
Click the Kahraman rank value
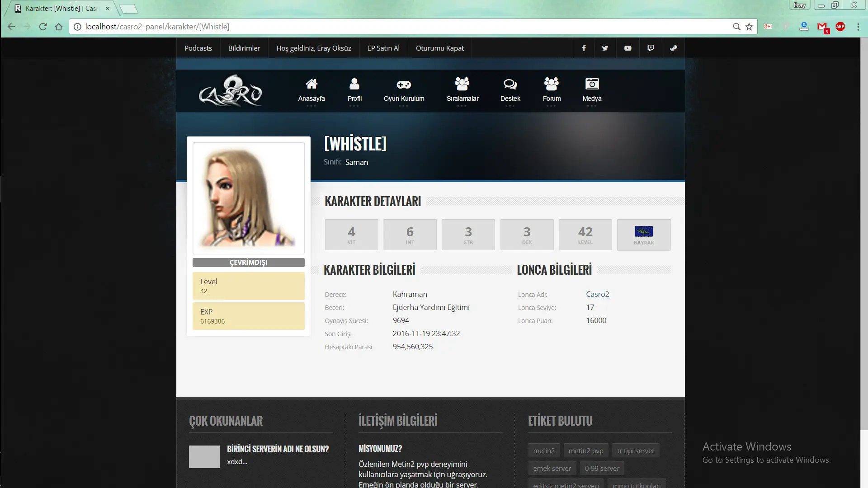point(410,294)
